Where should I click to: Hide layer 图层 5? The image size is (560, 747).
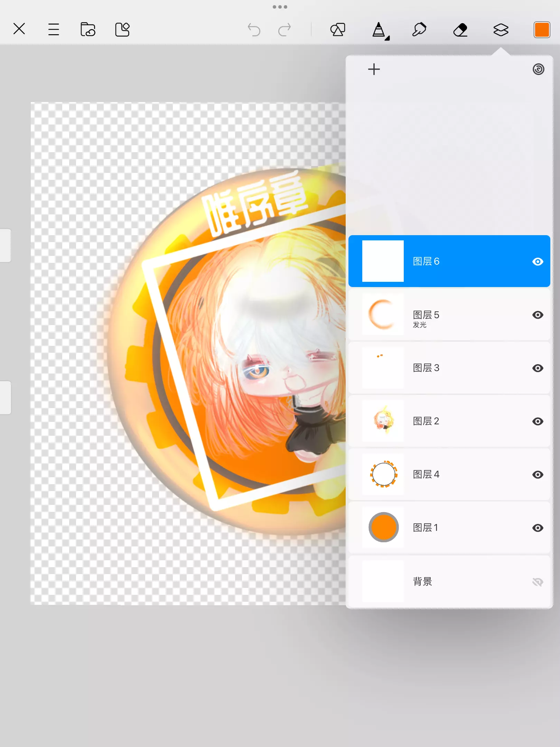pyautogui.click(x=538, y=315)
